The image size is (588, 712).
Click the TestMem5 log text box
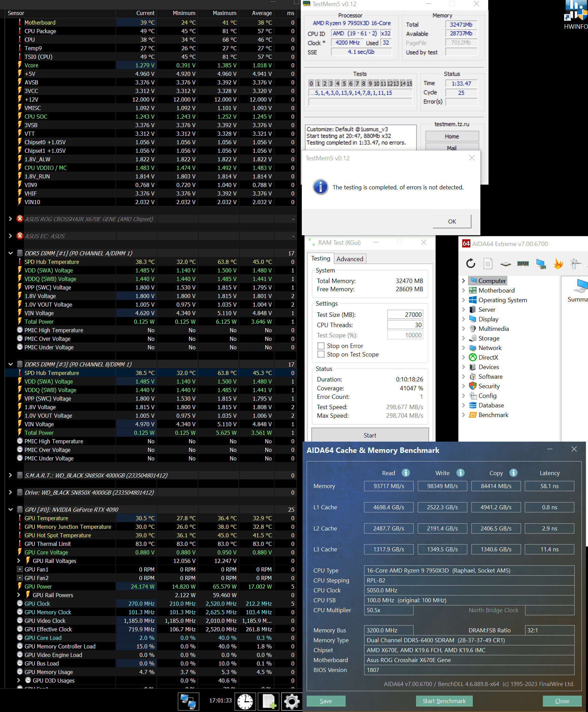point(361,137)
